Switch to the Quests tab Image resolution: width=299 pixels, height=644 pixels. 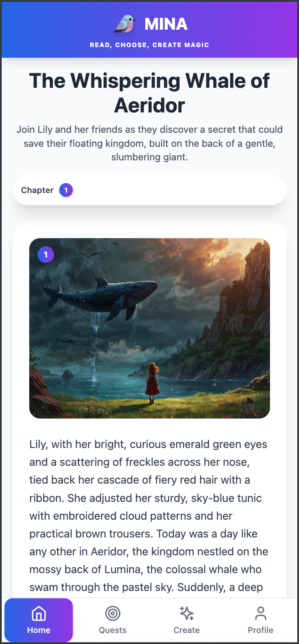[112, 620]
